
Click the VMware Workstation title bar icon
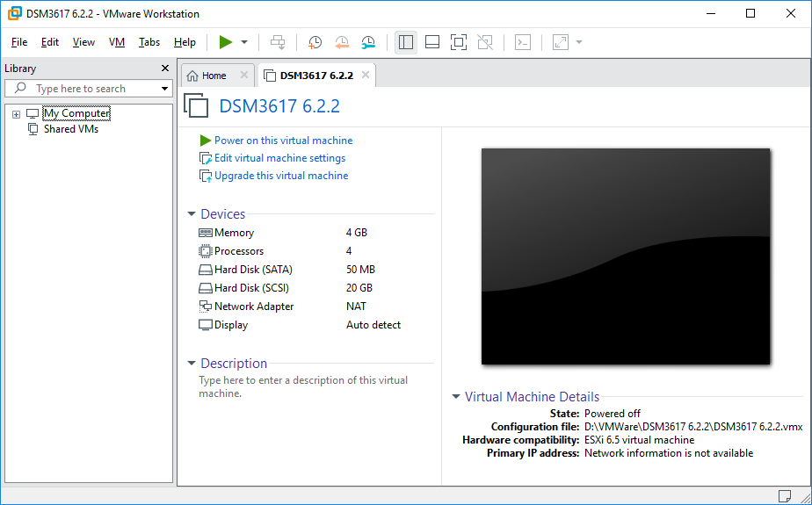pos(14,14)
